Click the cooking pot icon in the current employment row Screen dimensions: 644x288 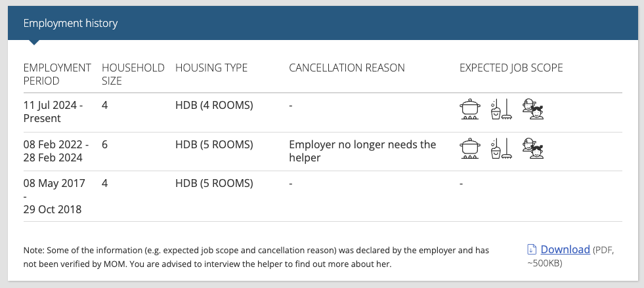click(470, 109)
